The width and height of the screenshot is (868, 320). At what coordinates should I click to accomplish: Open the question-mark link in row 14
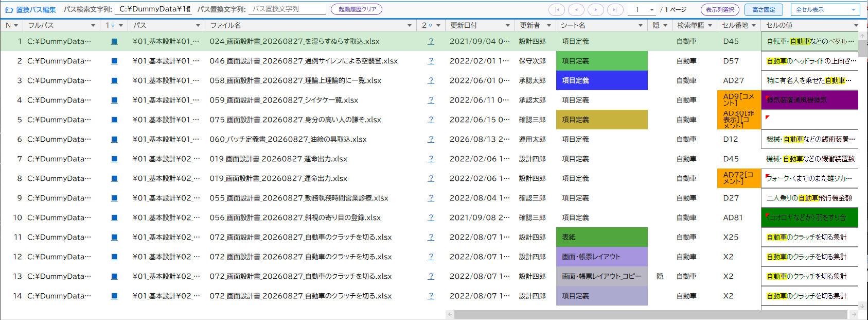point(431,296)
